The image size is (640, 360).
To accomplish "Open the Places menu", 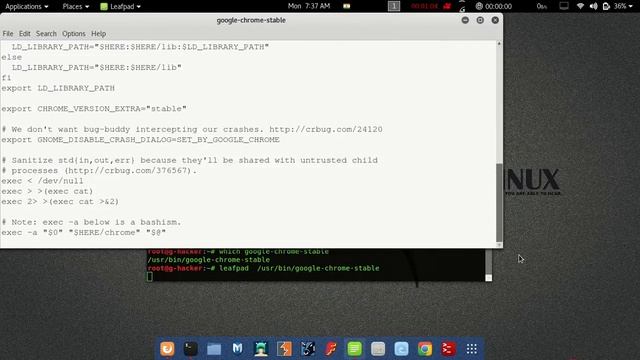I will (76, 6).
